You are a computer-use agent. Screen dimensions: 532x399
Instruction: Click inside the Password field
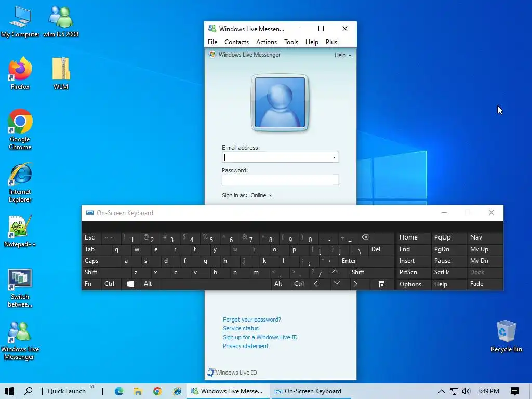280,180
